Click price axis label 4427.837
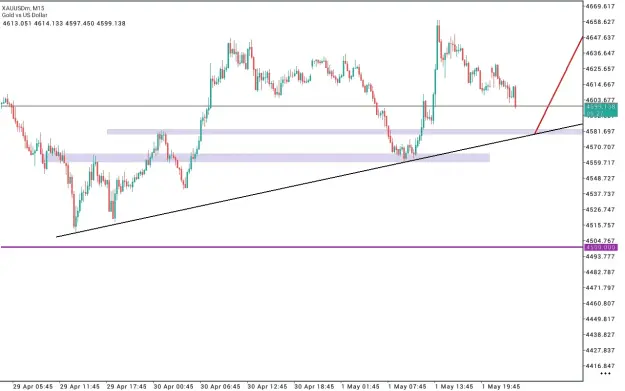625x391 pixels. click(x=601, y=350)
